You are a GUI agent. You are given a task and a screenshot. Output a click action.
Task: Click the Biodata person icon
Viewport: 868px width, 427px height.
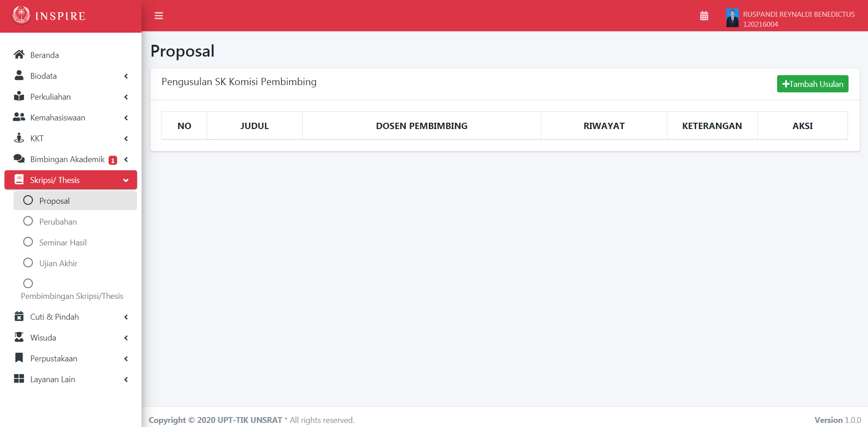(19, 76)
